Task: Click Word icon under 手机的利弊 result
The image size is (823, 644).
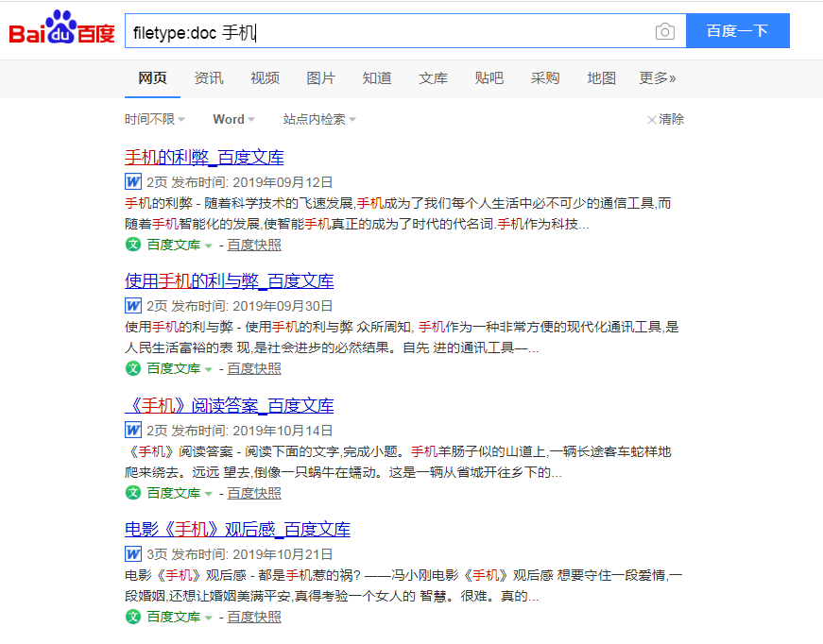Action: coord(133,181)
